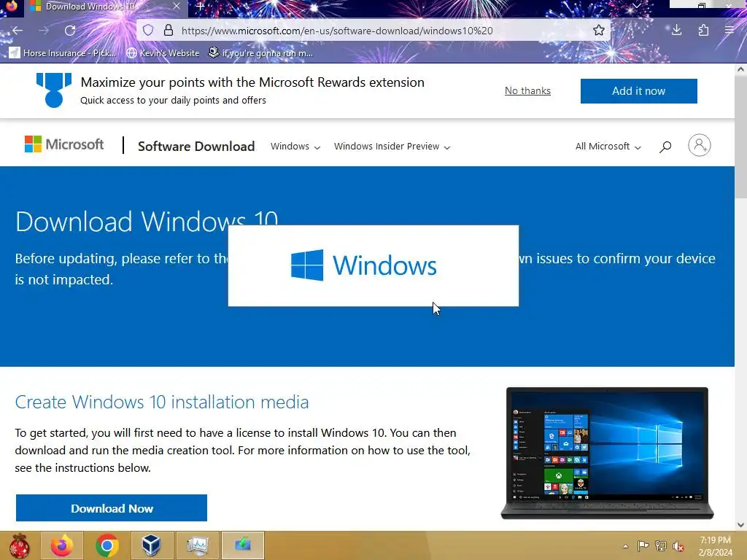The image size is (747, 560).
Task: Click the Windows 10 laptop image
Action: tap(607, 453)
